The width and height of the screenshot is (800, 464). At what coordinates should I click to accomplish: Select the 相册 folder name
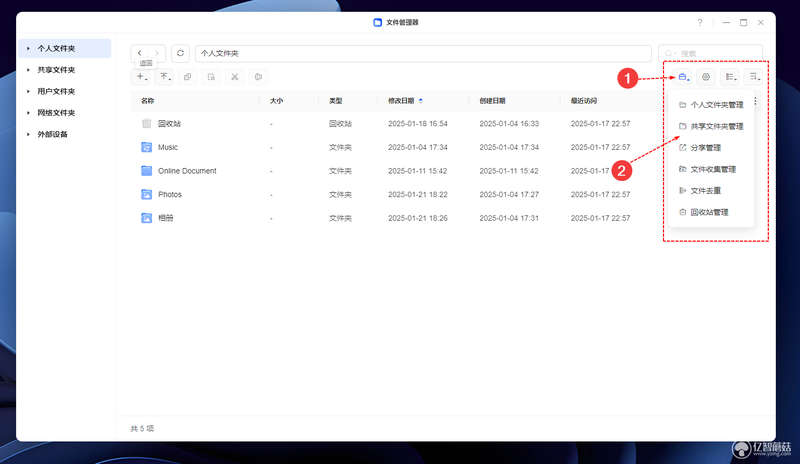[166, 218]
